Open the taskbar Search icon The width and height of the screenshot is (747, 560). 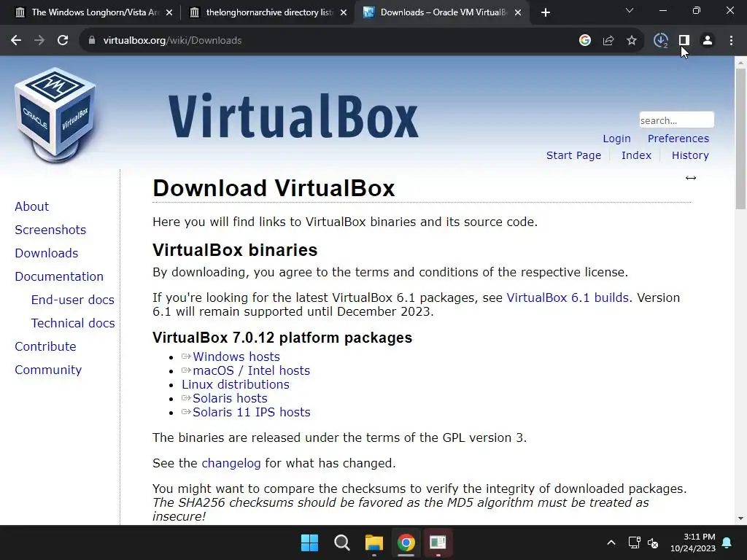pos(341,542)
